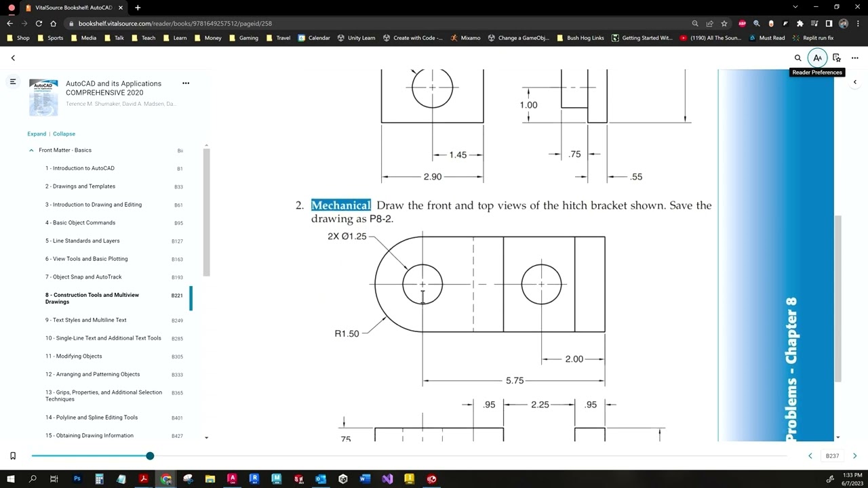Open chapter 3 - Introduction to Drawing and Editing
The height and width of the screenshot is (488, 868).
[x=94, y=205]
